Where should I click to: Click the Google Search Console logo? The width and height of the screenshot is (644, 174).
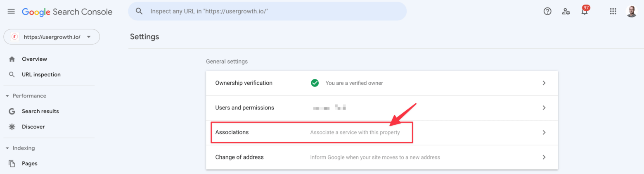(x=67, y=12)
